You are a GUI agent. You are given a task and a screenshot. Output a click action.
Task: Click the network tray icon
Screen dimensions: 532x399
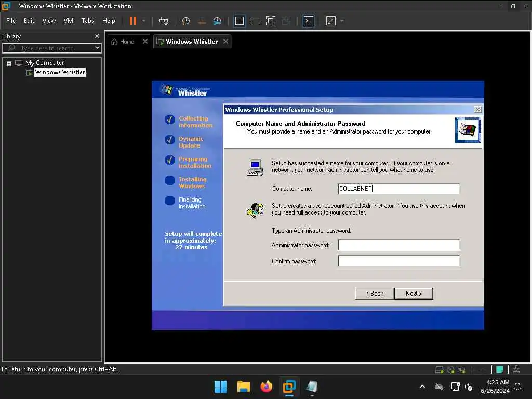[455, 387]
